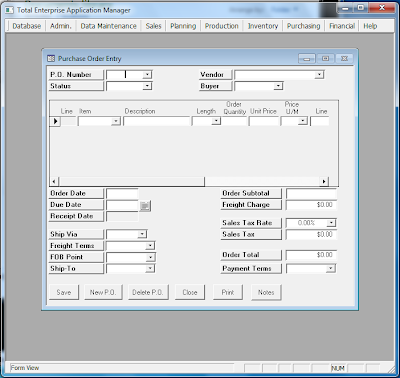Open the Sales menu
This screenshot has width=400, height=378.
[153, 26]
